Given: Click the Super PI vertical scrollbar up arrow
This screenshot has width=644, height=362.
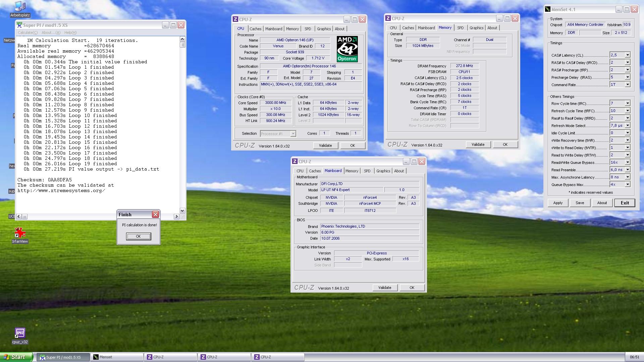Looking at the screenshot, I should 182,39.
